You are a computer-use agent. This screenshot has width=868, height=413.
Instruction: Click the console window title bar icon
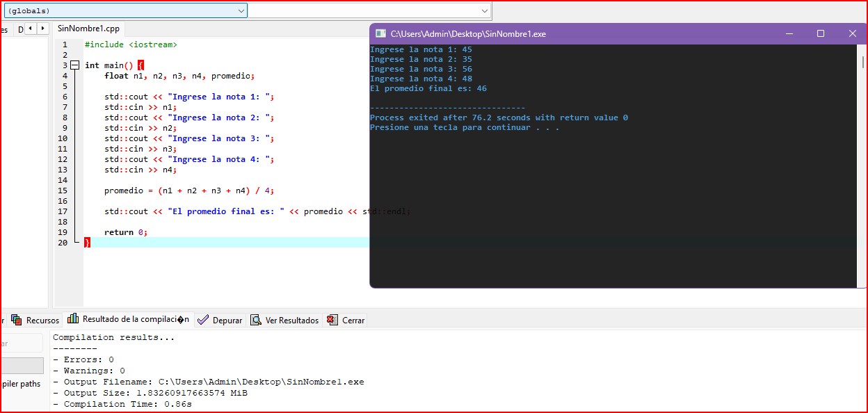click(380, 33)
